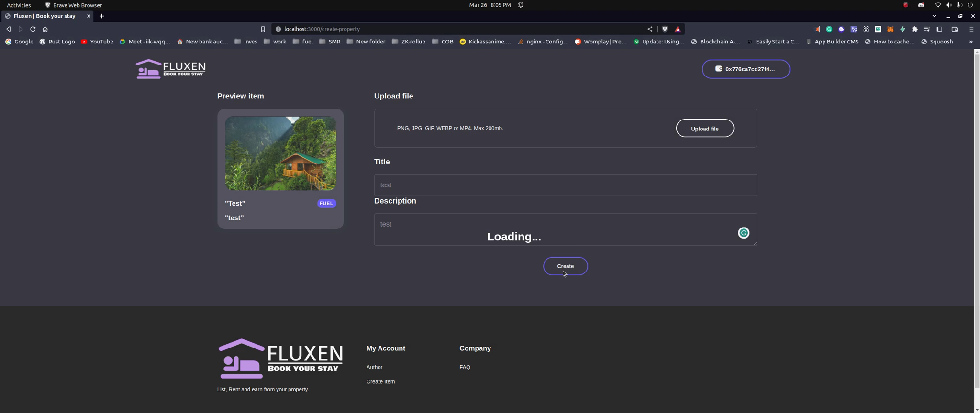980x413 pixels.
Task: Reload the page with the refresh icon
Action: [x=33, y=29]
